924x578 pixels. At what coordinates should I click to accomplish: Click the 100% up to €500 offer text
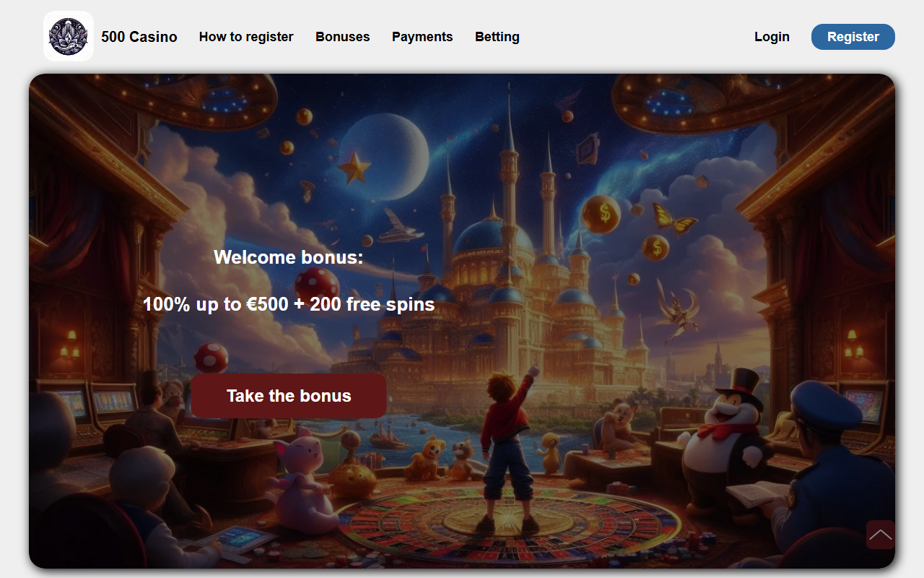coord(289,304)
